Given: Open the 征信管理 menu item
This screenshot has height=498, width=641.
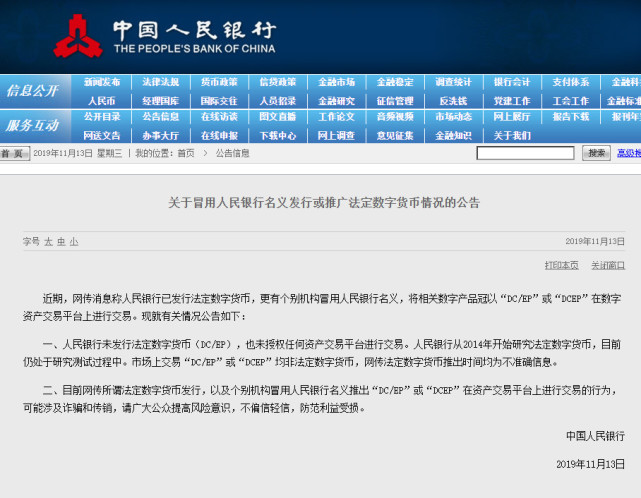Looking at the screenshot, I should (395, 101).
